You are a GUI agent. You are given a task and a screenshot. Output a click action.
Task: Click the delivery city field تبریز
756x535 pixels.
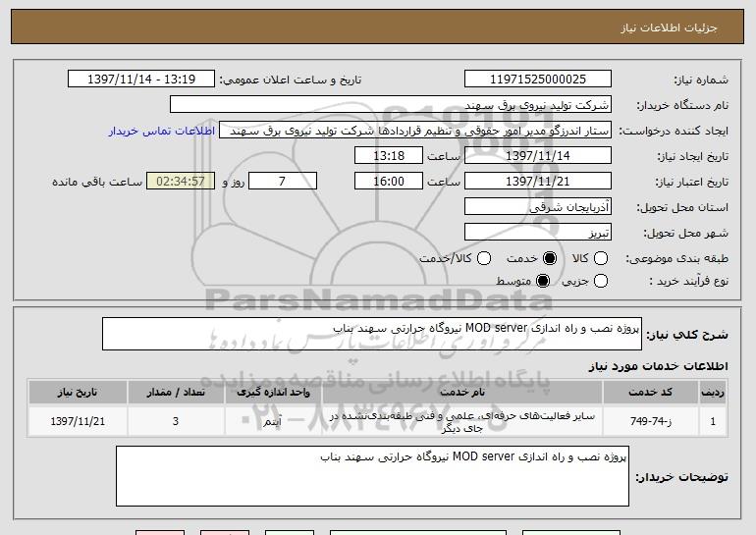tap(538, 233)
